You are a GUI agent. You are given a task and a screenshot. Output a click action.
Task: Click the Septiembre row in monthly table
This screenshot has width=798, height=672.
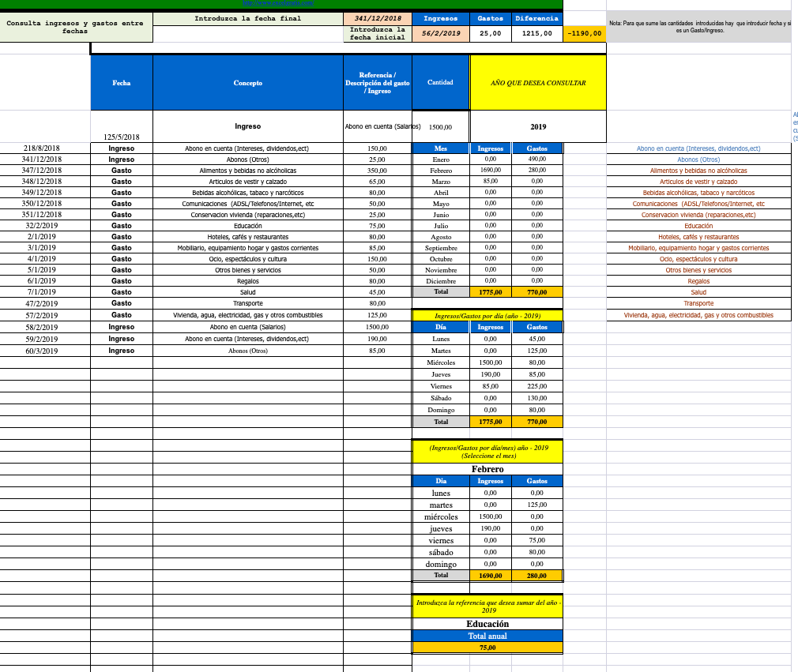441,248
